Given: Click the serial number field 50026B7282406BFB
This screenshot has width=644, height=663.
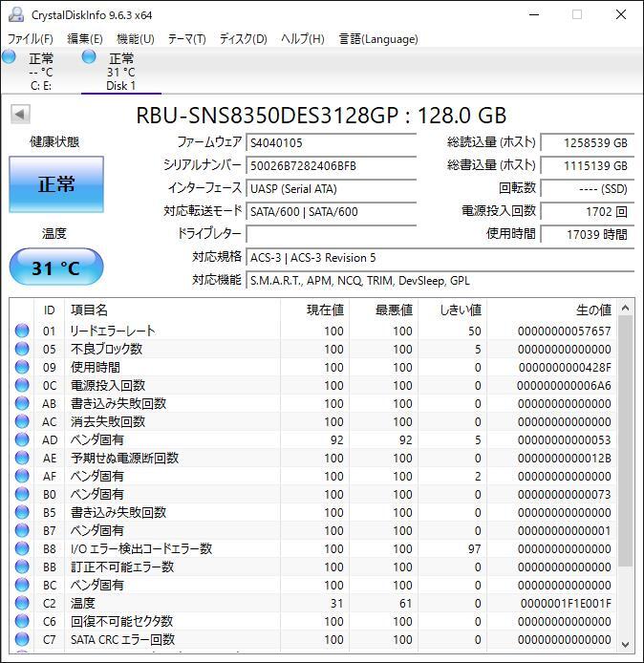Looking at the screenshot, I should 332,166.
